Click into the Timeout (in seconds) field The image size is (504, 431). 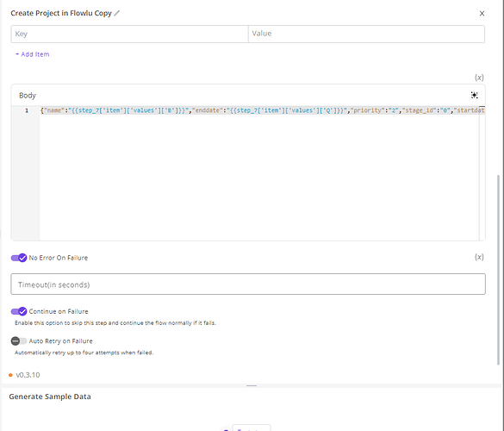pos(248,284)
